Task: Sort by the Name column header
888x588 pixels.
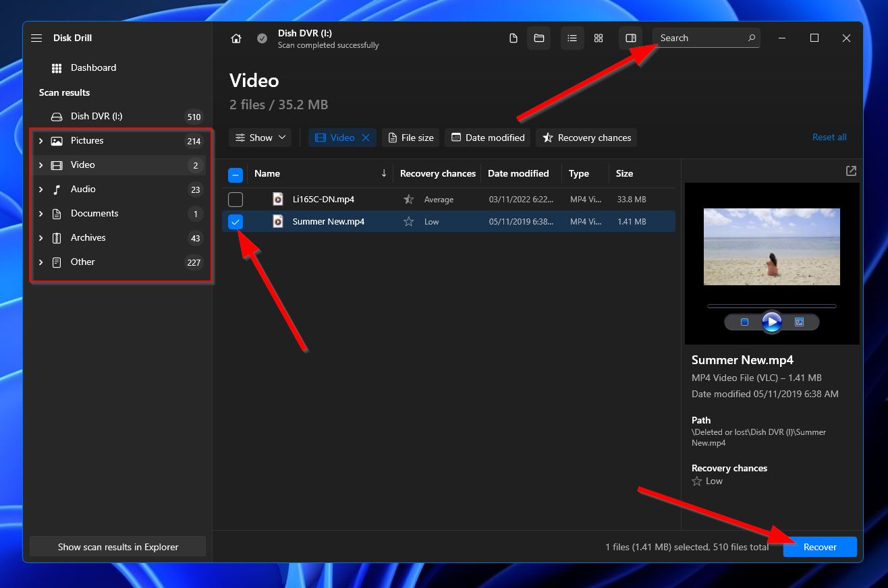Action: tap(267, 173)
